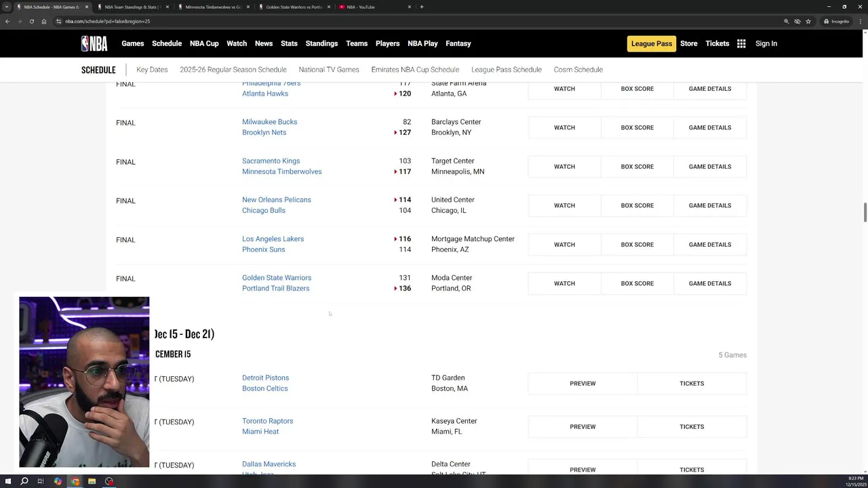Open Game Details for Pelicans vs Bulls
The image size is (868, 488).
click(x=710, y=205)
